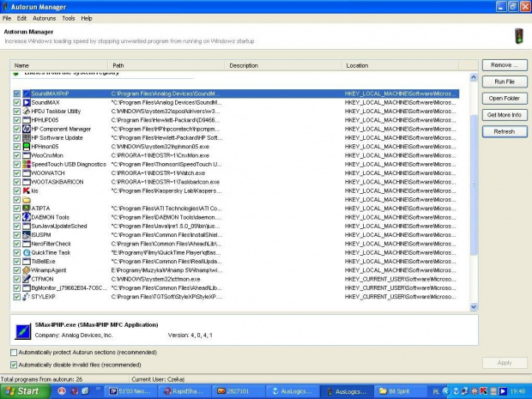This screenshot has height=399, width=532.
Task: Click the Remove button
Action: click(x=505, y=65)
